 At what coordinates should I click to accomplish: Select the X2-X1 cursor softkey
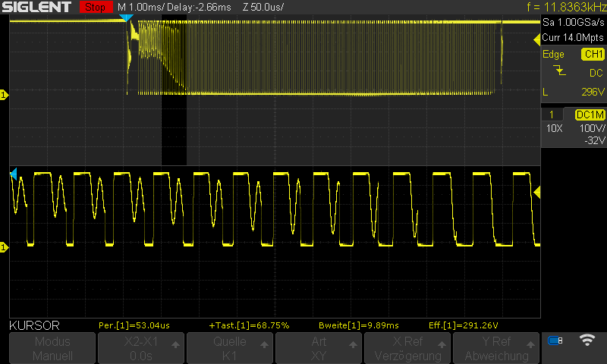[141, 348]
